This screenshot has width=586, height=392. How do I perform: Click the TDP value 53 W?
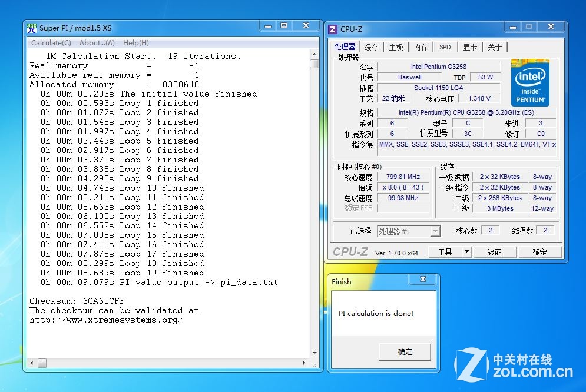(x=485, y=77)
